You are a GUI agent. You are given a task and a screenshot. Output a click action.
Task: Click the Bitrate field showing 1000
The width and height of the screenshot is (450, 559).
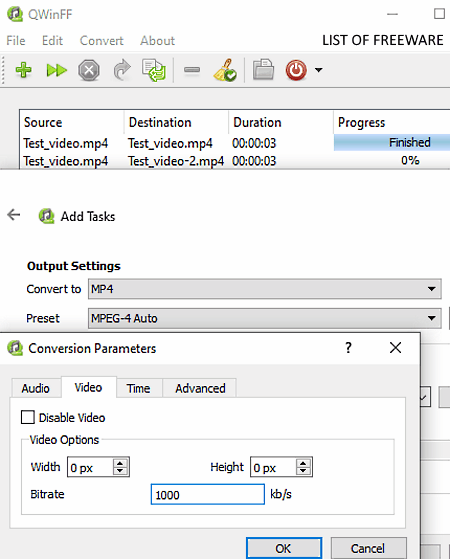[x=208, y=494]
